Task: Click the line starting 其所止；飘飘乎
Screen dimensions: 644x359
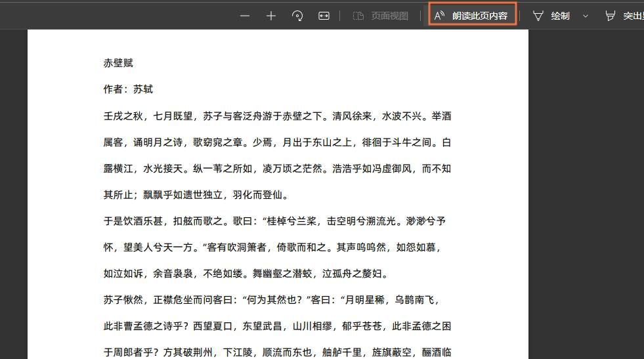Action: click(x=196, y=195)
